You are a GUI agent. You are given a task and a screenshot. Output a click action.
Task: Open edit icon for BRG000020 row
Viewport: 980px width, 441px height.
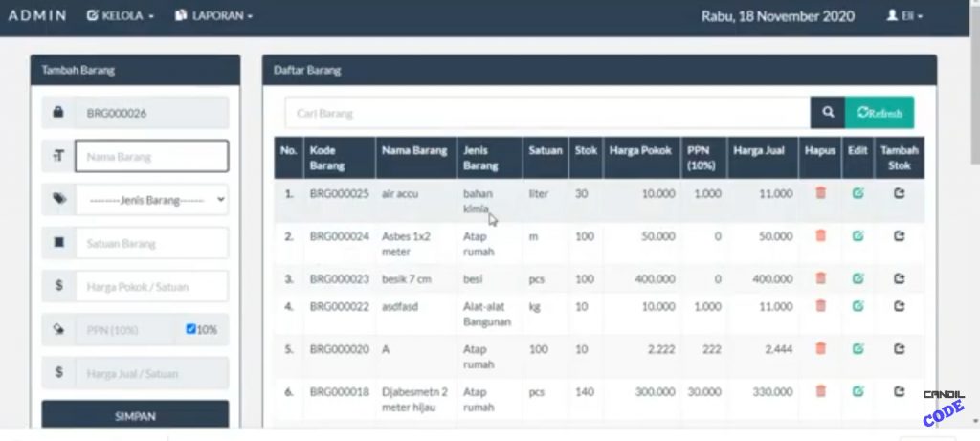pos(858,349)
